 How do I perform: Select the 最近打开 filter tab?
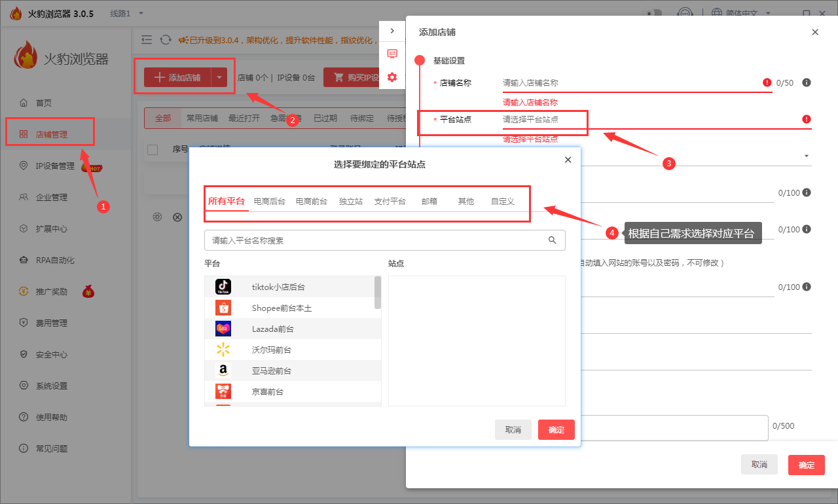pos(244,118)
